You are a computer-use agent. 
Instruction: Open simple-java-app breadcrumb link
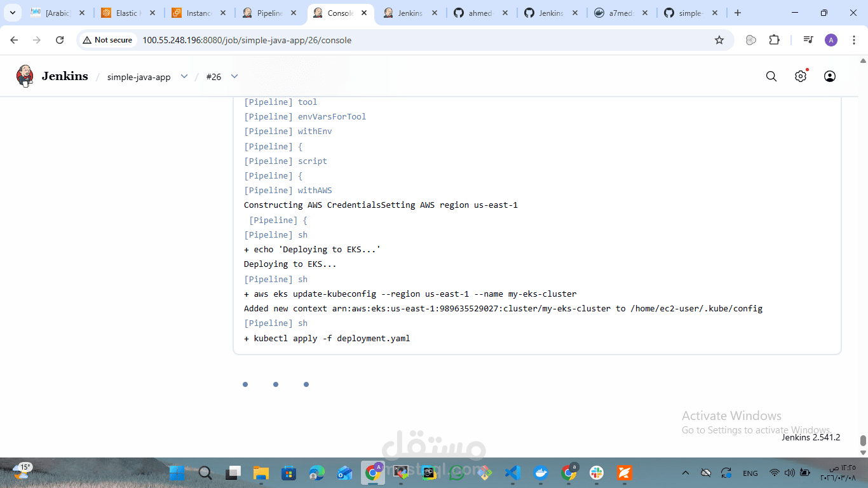click(139, 77)
